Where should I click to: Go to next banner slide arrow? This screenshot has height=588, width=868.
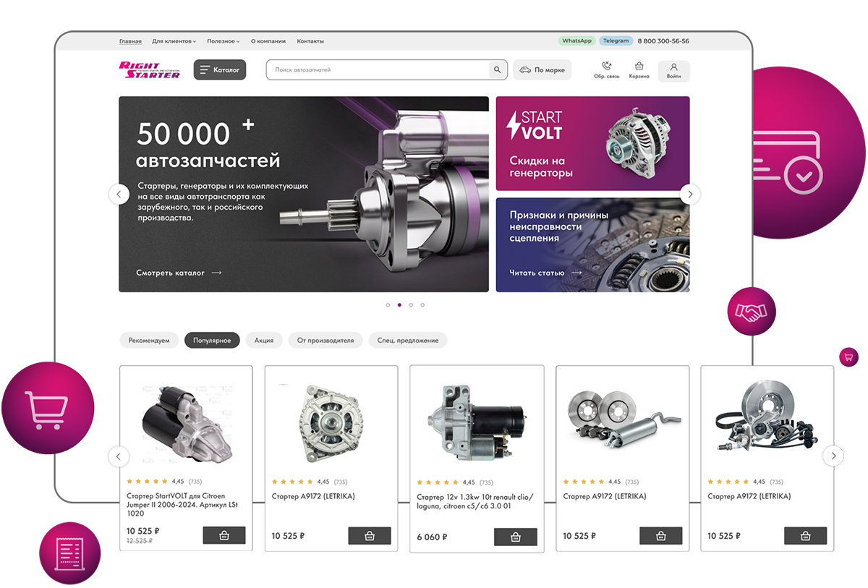pos(690,194)
